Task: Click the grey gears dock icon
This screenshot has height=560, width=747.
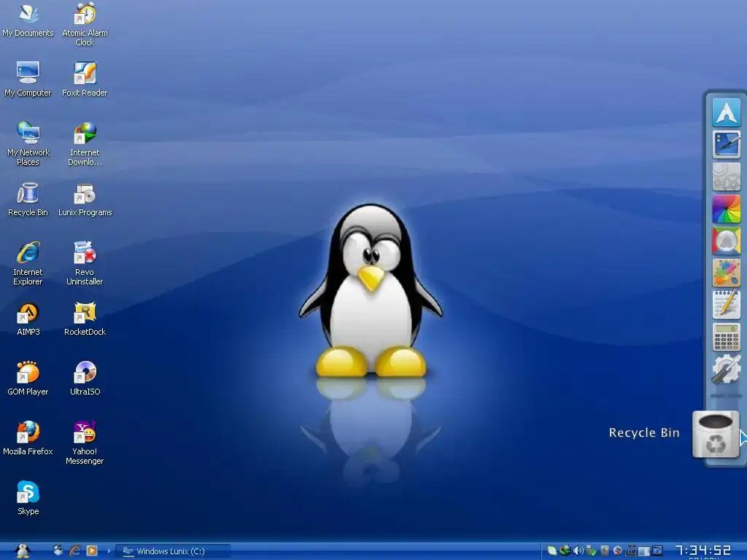Action: 726,176
